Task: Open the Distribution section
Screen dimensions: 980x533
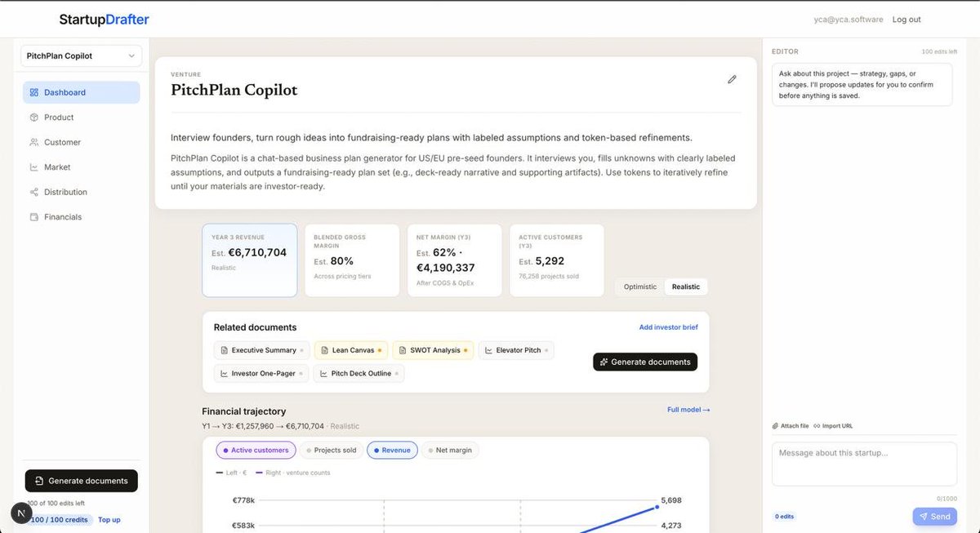Action: pos(81,192)
